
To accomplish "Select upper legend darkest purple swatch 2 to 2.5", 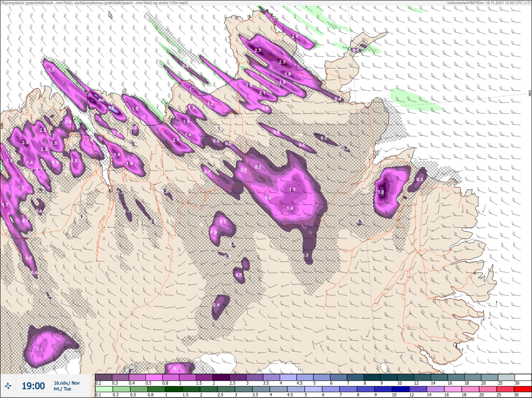I will tap(221, 377).
